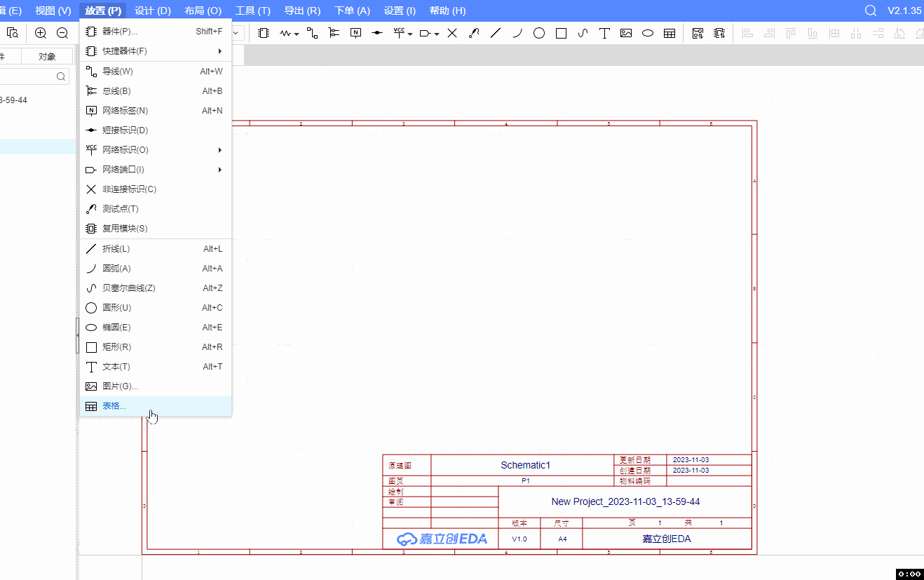
Task: Open the net flag dropdown arrow
Action: coord(410,34)
